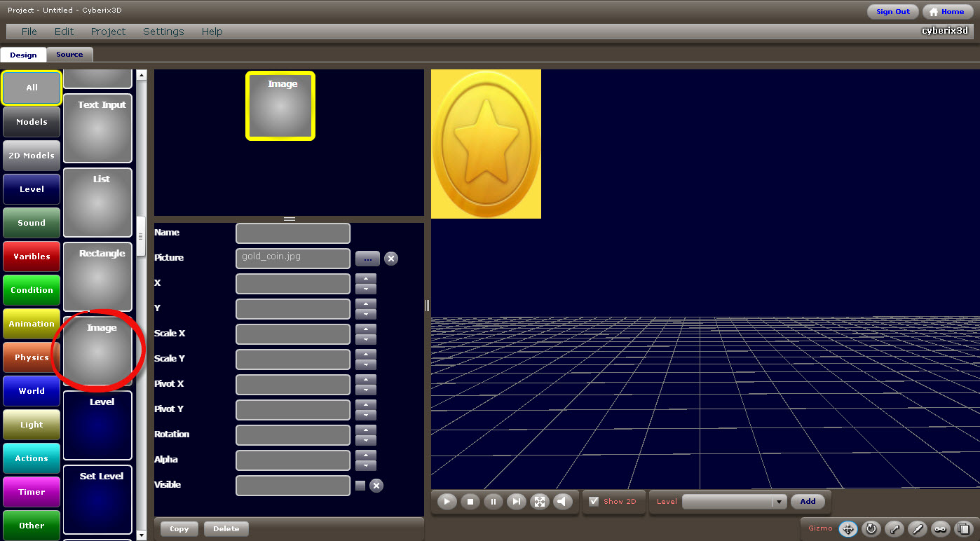Open the Project menu
This screenshot has width=980, height=541.
108,32
